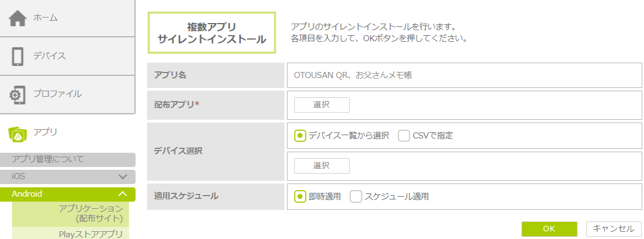Enable スケジュール適用 scheduling option
Screen dimensions: 644x239
point(356,196)
